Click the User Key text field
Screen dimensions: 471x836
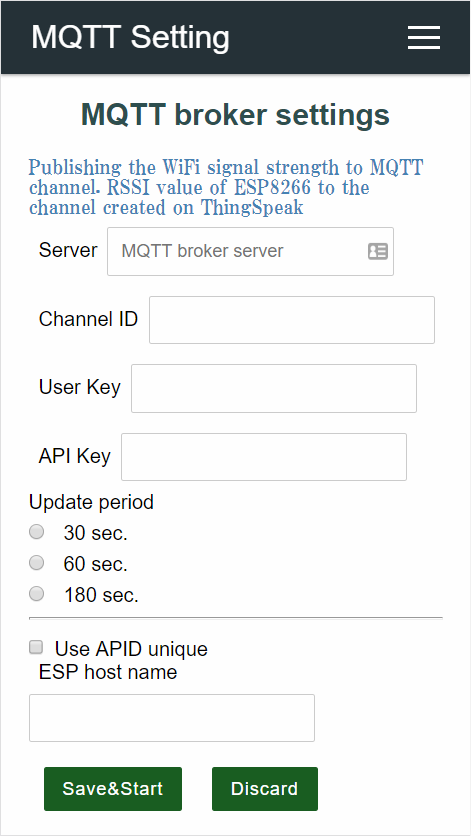[x=274, y=388]
